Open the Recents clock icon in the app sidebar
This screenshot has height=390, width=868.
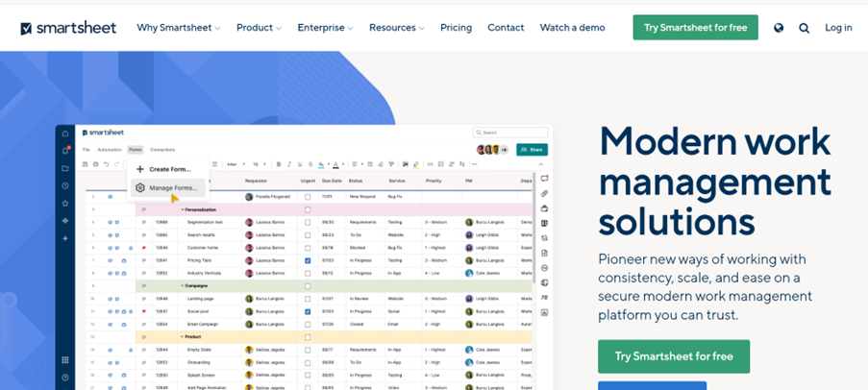pos(65,185)
